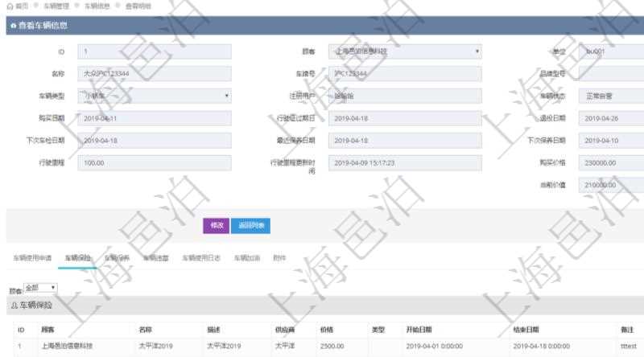The height and width of the screenshot is (357, 644).
Task: Click the 行驶里程 mileage field
Action: click(x=154, y=162)
